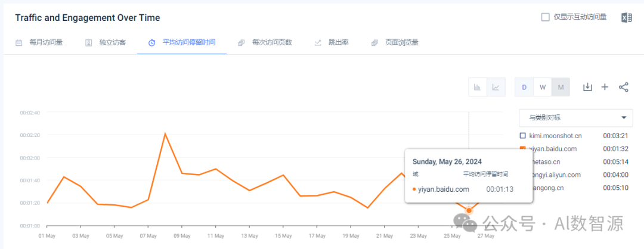Download the chart image icon

click(x=588, y=87)
